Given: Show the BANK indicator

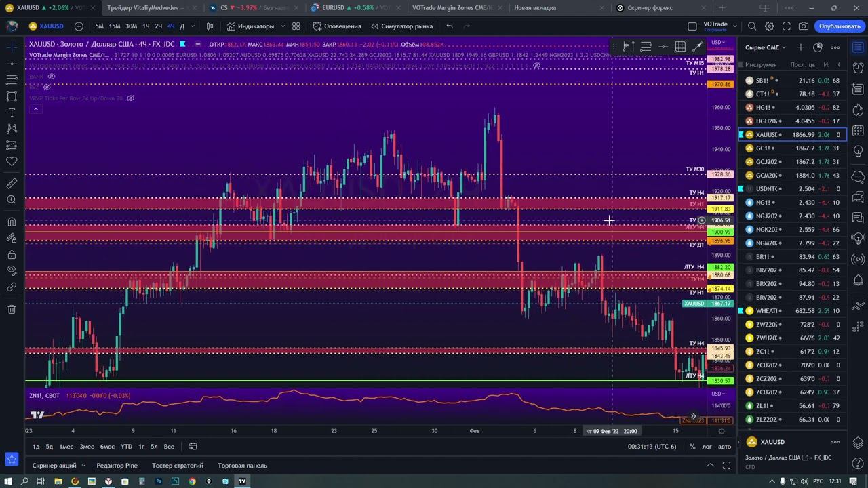Looking at the screenshot, I should click(52, 77).
